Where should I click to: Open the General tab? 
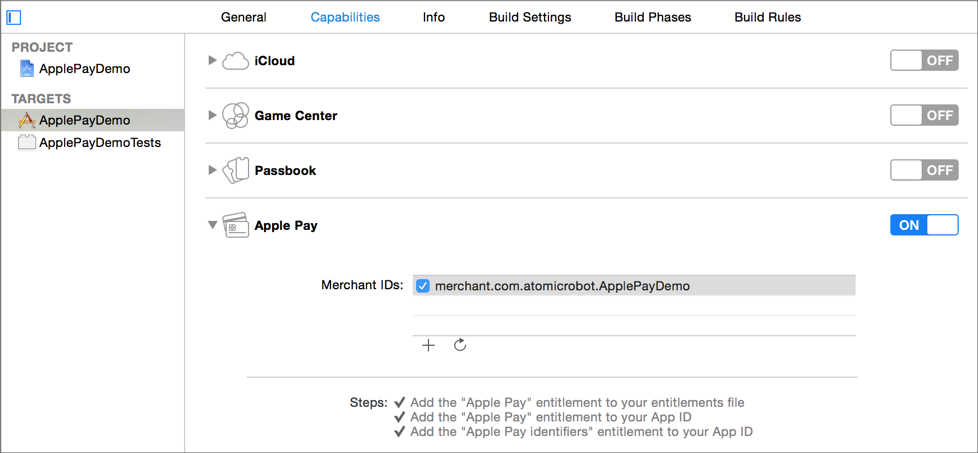point(243,17)
